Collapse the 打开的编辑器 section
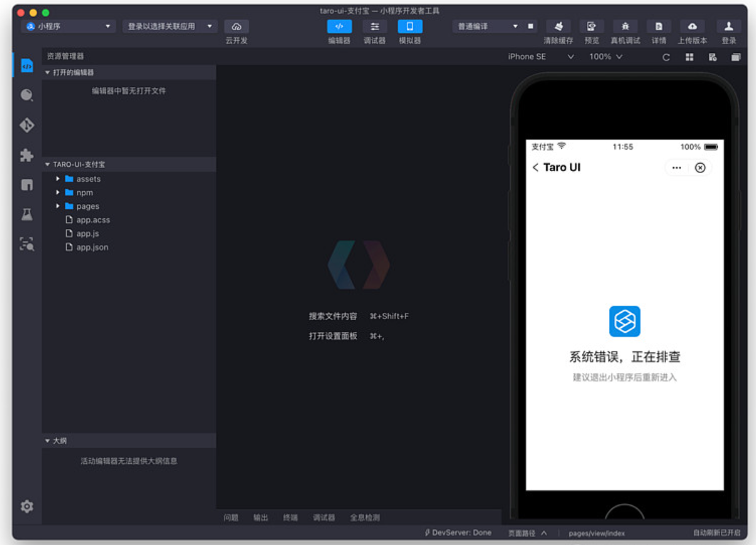This screenshot has height=545, width=756. 129,72
